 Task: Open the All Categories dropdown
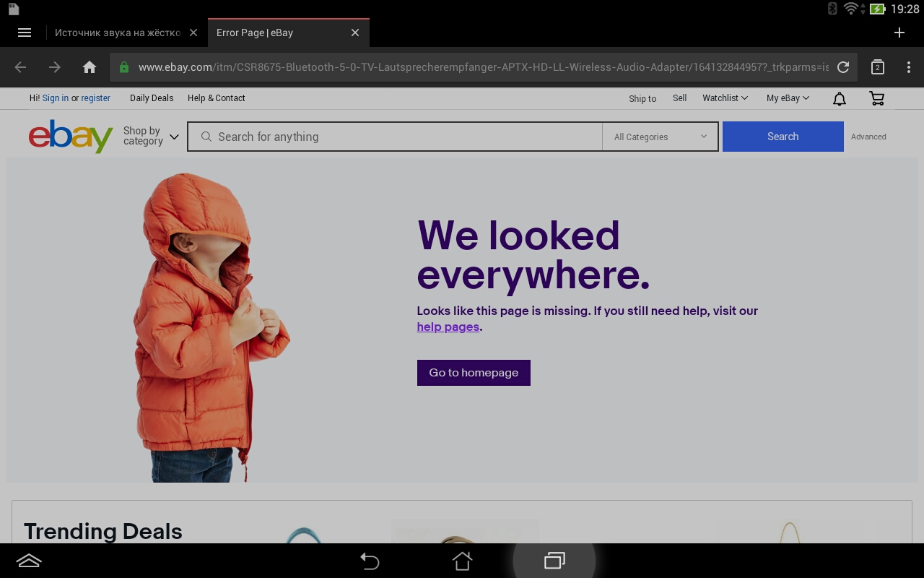tap(660, 137)
